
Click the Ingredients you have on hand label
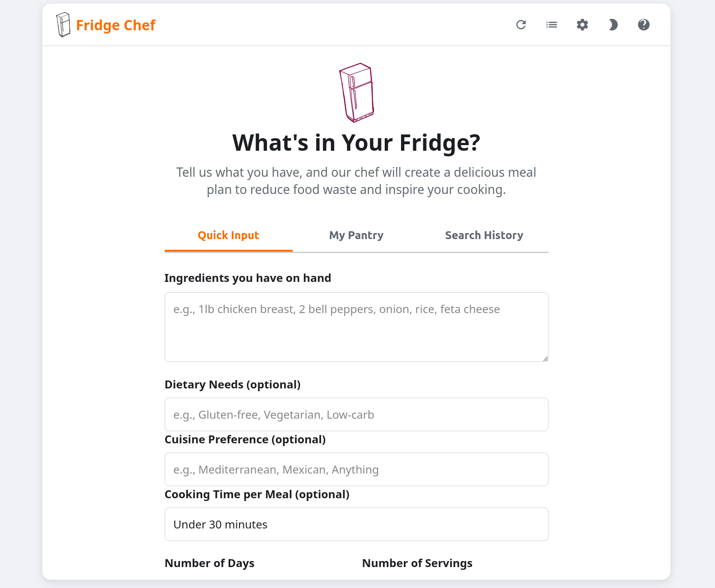248,278
